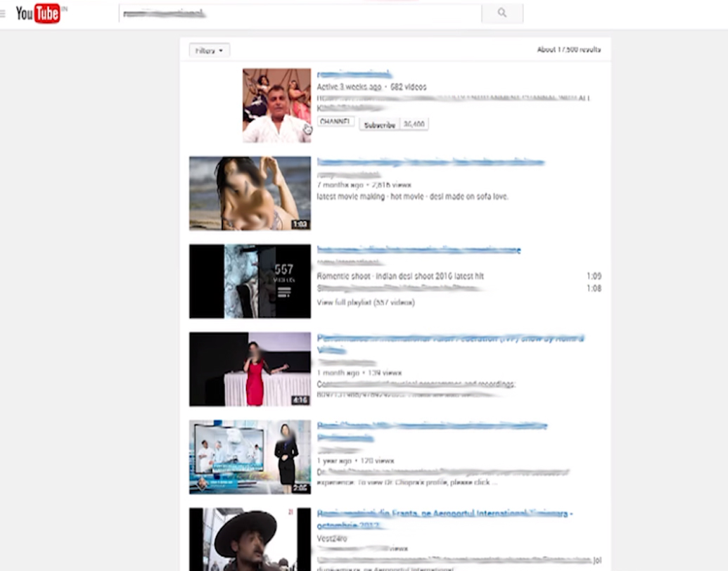Click the 36,400 subscriber count badge
728x571 pixels.
click(x=414, y=124)
